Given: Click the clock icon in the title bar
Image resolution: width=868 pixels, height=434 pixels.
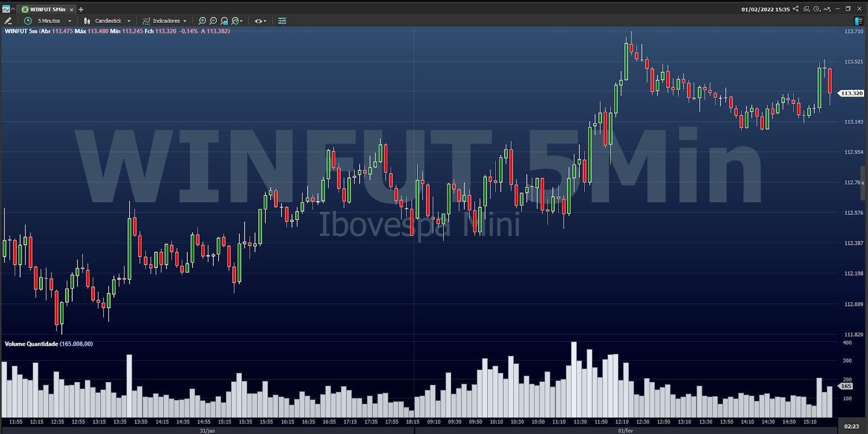Looking at the screenshot, I should tap(816, 9).
